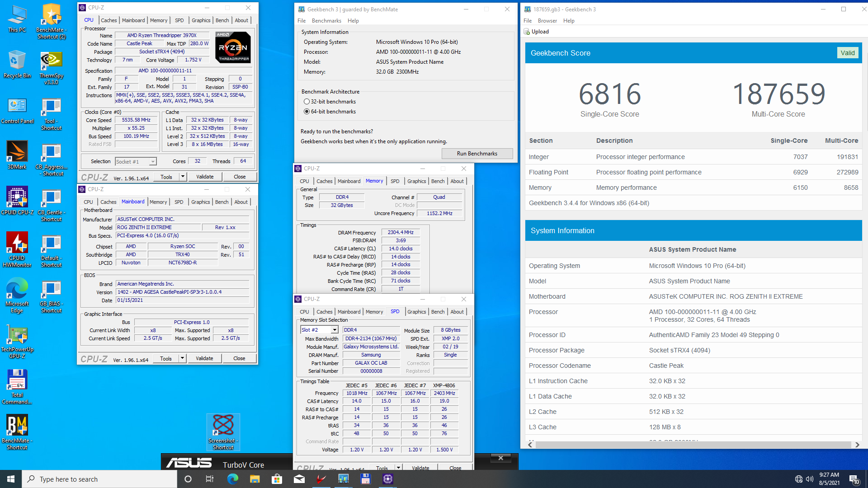
Task: Click horizontal scrollbar in Geekbench results
Action: pos(694,445)
